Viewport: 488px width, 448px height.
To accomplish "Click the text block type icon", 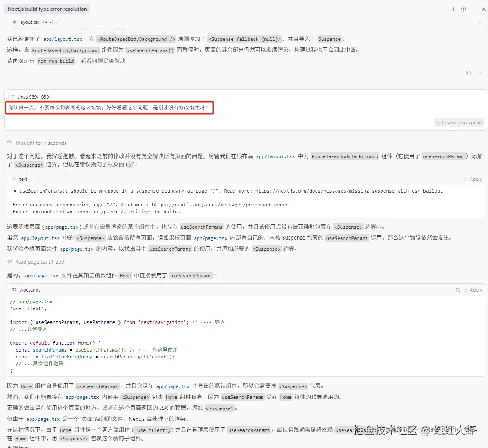I will coord(14,179).
